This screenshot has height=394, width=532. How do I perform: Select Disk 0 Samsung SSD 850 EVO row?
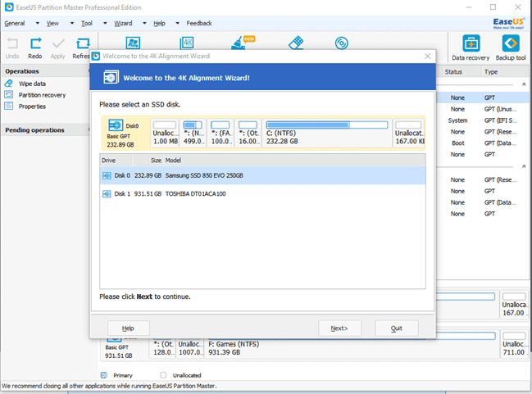click(x=262, y=175)
